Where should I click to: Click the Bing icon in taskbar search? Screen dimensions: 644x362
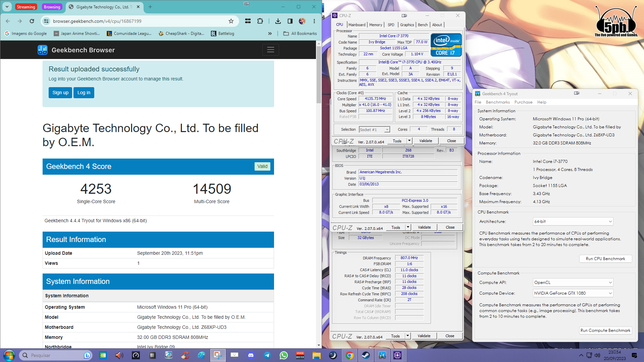(87, 355)
